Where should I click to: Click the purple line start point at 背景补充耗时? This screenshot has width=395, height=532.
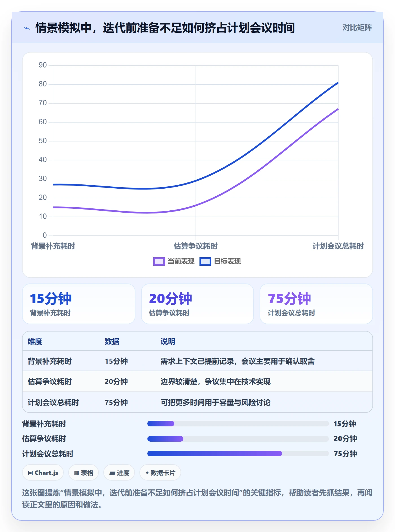click(x=53, y=207)
